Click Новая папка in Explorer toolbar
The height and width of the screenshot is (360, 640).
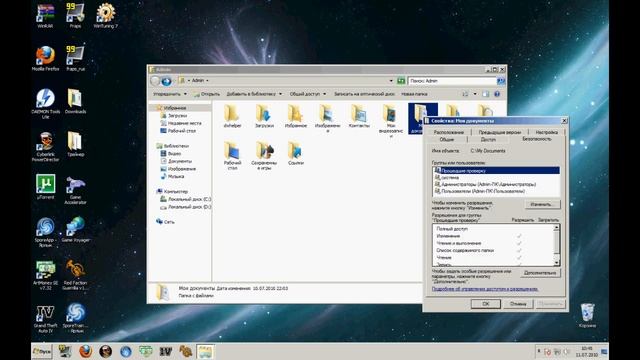click(x=414, y=94)
